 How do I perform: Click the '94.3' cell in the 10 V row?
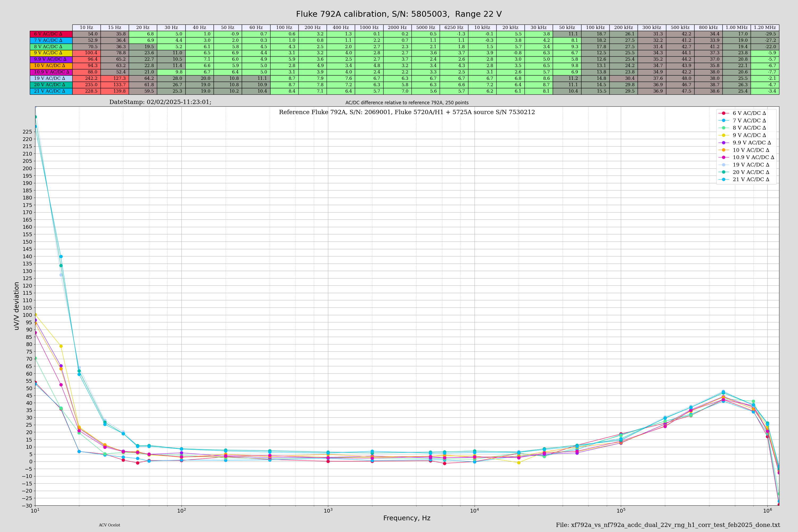pos(86,66)
